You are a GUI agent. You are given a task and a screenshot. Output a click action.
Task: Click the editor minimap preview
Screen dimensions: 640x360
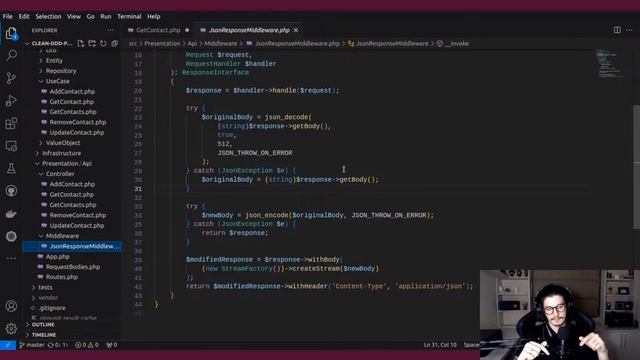610,63
